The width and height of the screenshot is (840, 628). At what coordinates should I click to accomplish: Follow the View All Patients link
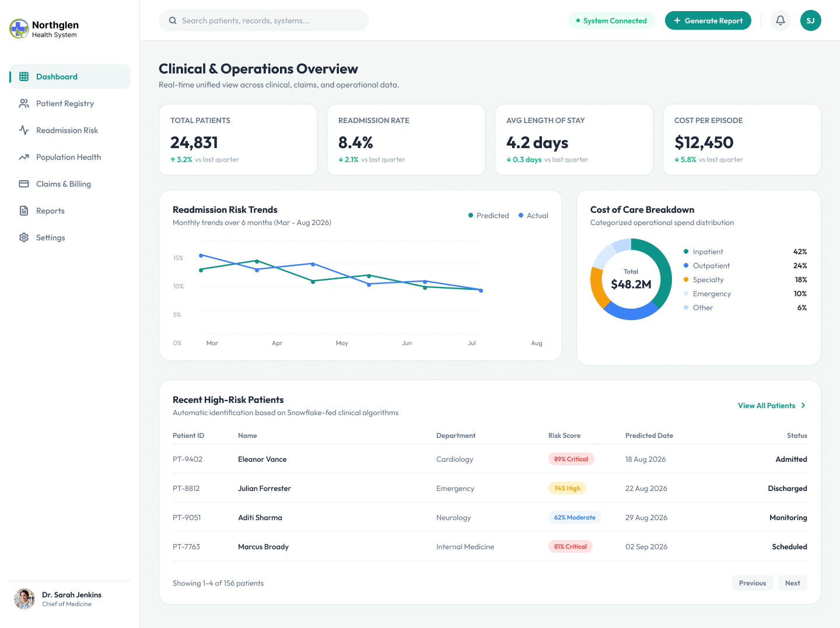pos(772,405)
